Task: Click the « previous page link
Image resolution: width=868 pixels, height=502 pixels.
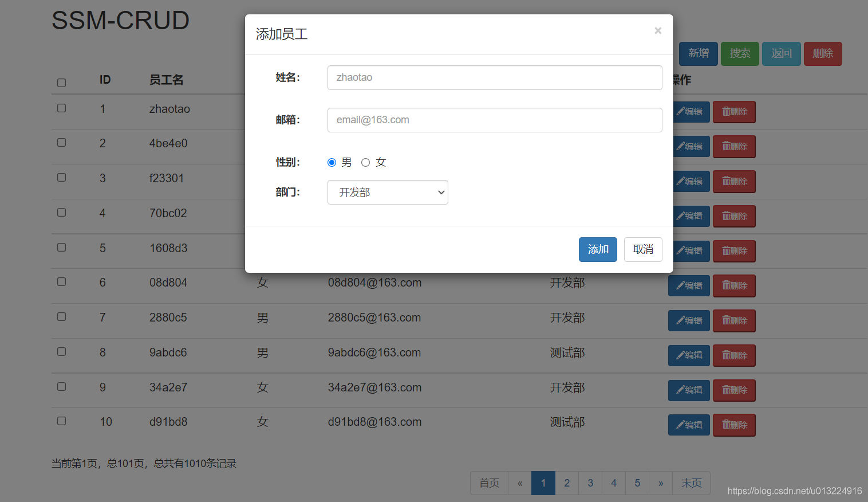Action: pyautogui.click(x=520, y=483)
